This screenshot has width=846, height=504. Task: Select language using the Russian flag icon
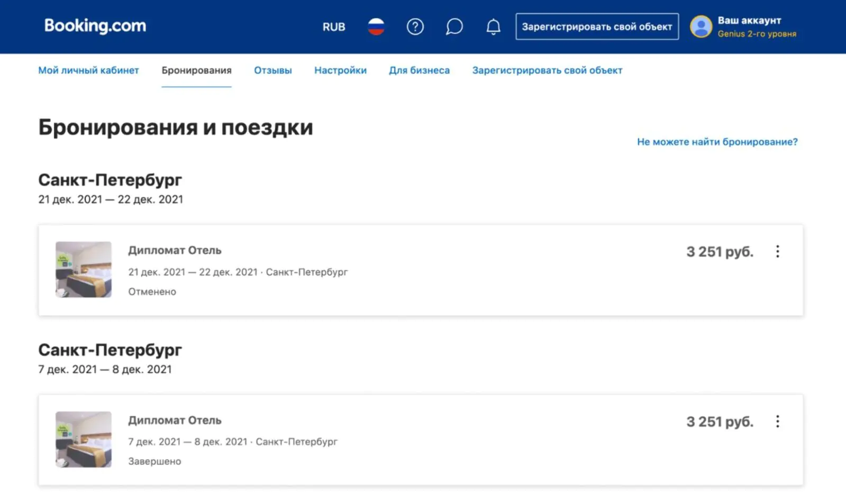[376, 26]
